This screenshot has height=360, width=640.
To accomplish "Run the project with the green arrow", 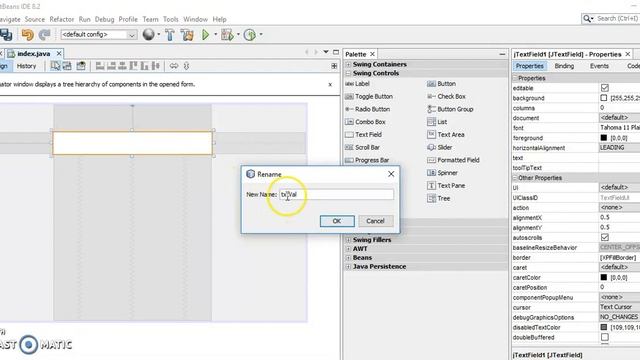I will coord(206,35).
